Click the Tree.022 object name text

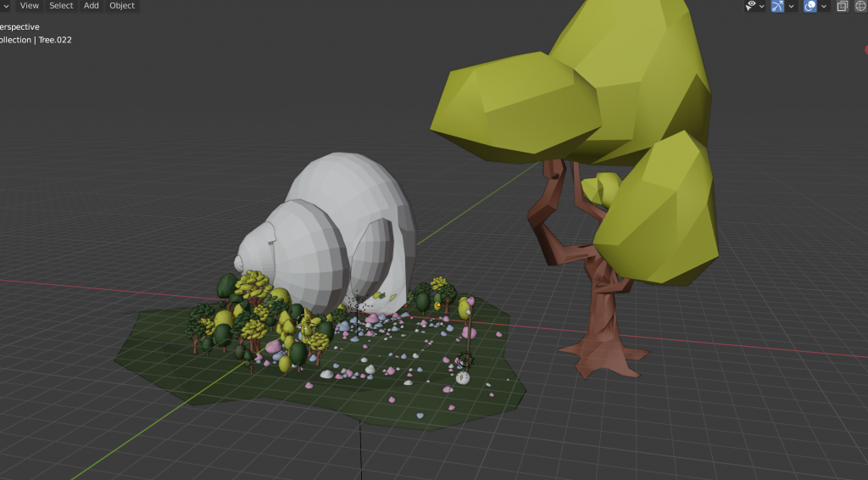pyautogui.click(x=55, y=40)
